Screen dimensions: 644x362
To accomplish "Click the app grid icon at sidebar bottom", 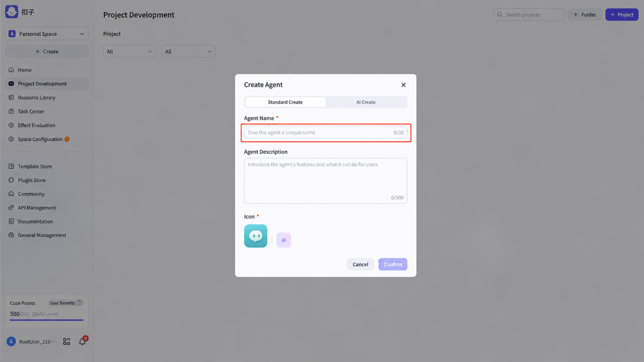I will tap(67, 342).
